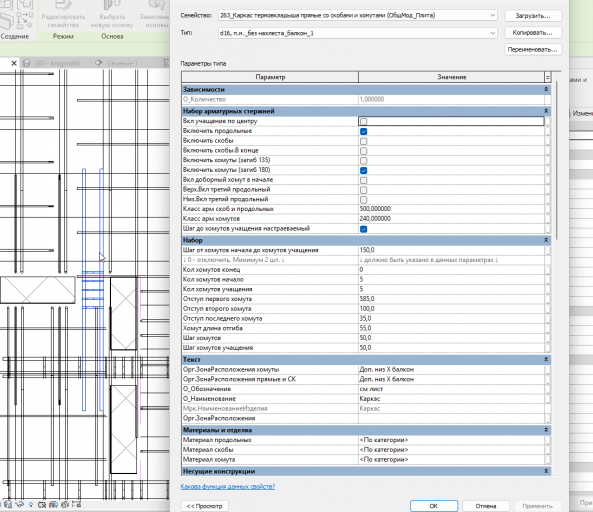Collapse the Зависимости section
This screenshot has height=512, width=593.
546,89
